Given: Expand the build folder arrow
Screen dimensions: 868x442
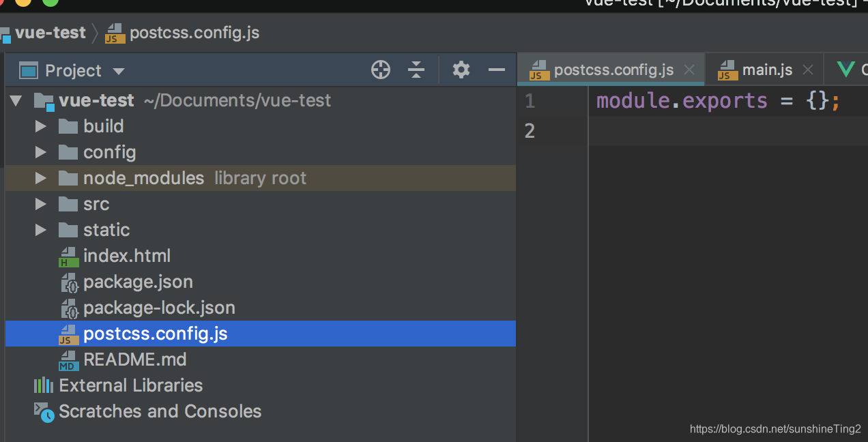Looking at the screenshot, I should [41, 126].
